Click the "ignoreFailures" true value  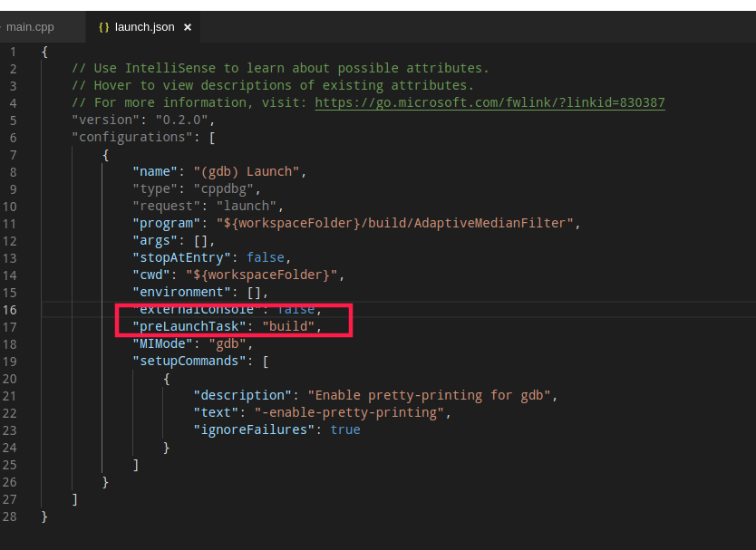coord(345,429)
